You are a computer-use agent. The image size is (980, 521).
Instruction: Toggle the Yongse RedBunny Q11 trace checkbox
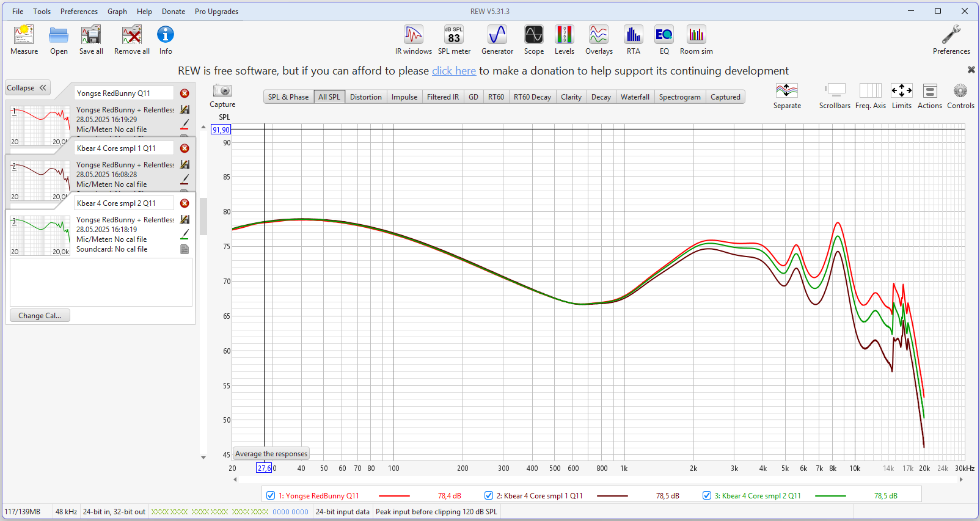point(271,495)
